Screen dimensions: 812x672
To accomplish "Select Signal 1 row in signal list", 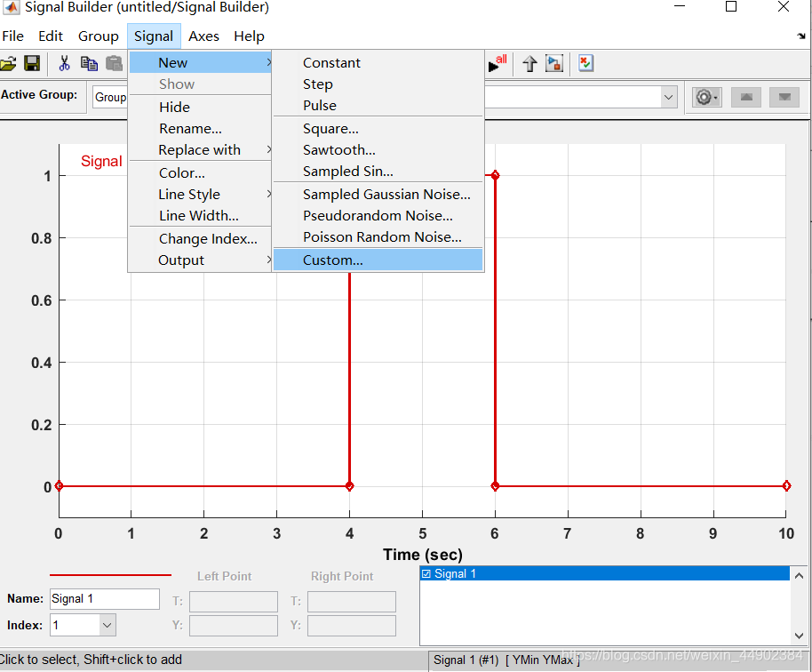I will [604, 573].
